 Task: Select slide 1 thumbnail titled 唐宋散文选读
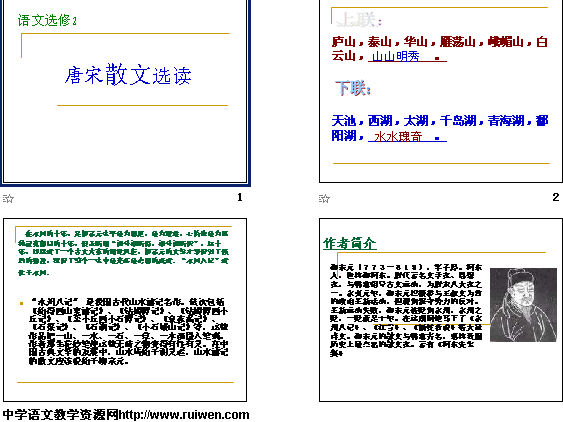pos(125,92)
